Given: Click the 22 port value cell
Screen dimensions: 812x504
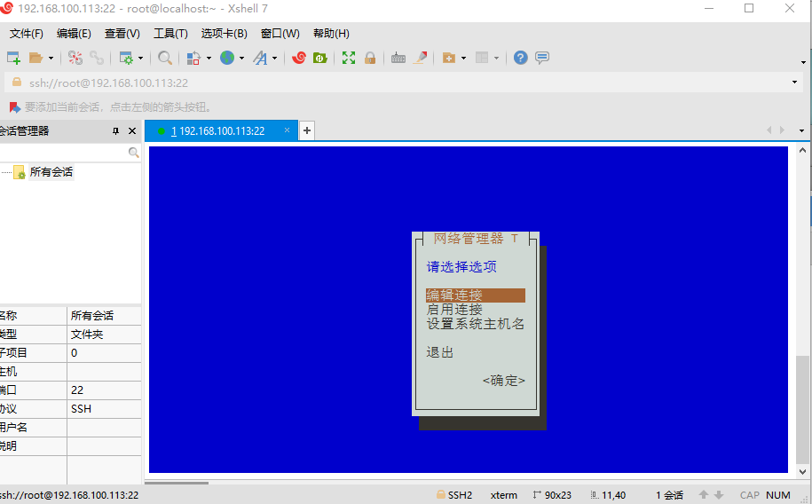Looking at the screenshot, I should coord(104,390).
